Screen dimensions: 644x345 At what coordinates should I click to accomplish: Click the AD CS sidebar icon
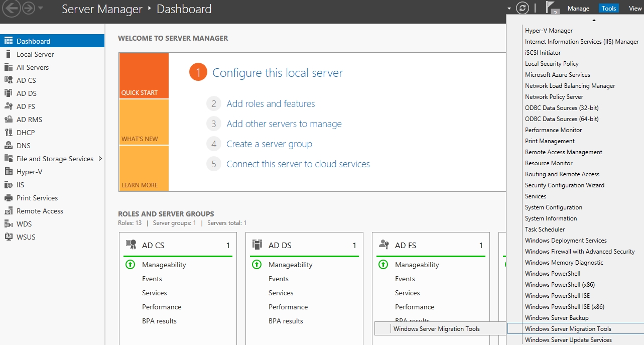[x=8, y=80]
